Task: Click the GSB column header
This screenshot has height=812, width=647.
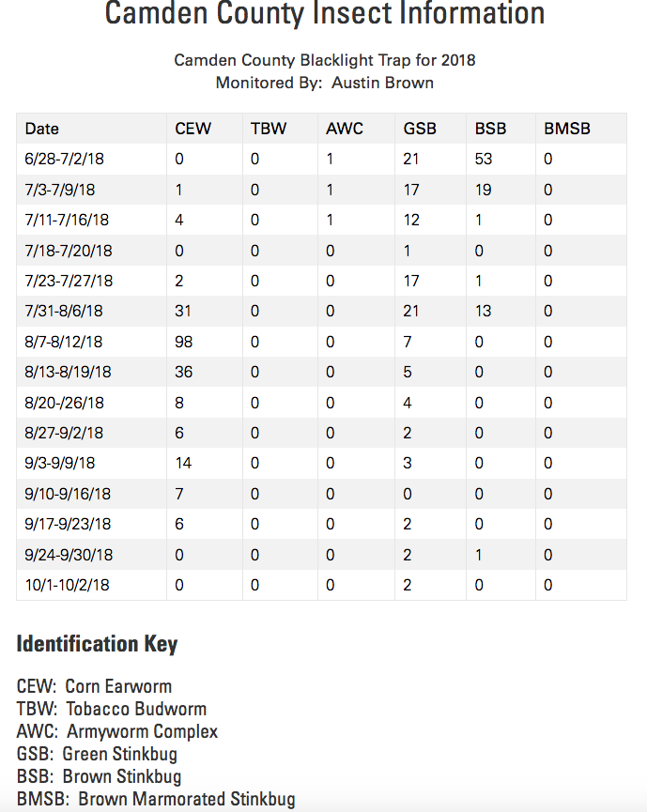Action: pyautogui.click(x=420, y=129)
